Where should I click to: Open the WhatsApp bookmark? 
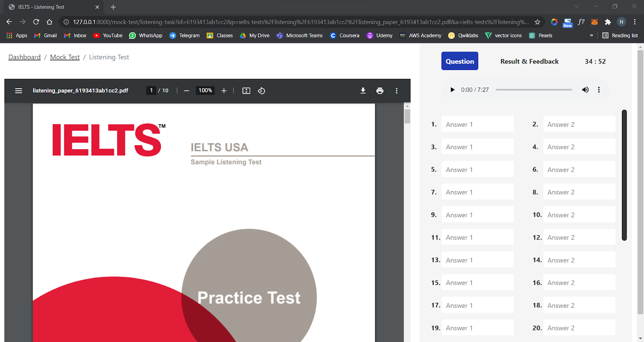146,35
